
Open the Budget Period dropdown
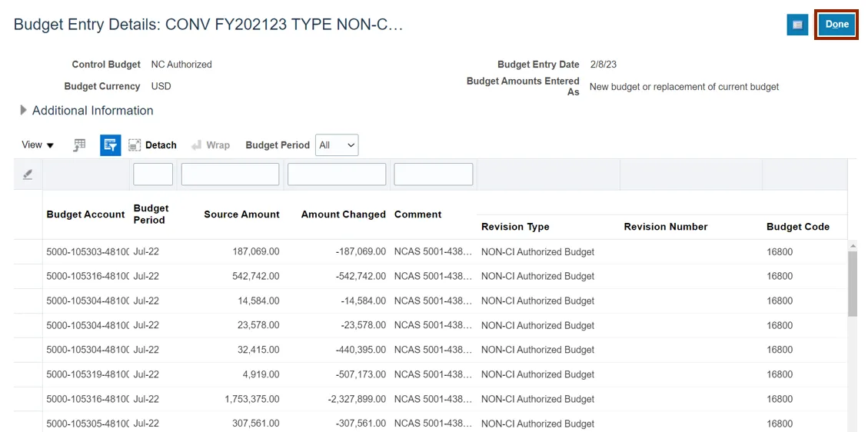(338, 145)
